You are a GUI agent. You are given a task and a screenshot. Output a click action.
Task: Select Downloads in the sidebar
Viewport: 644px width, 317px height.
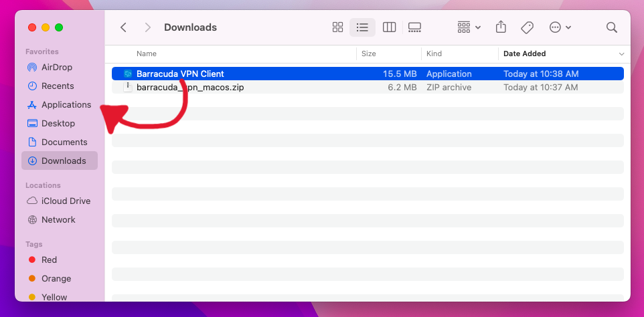click(60, 161)
